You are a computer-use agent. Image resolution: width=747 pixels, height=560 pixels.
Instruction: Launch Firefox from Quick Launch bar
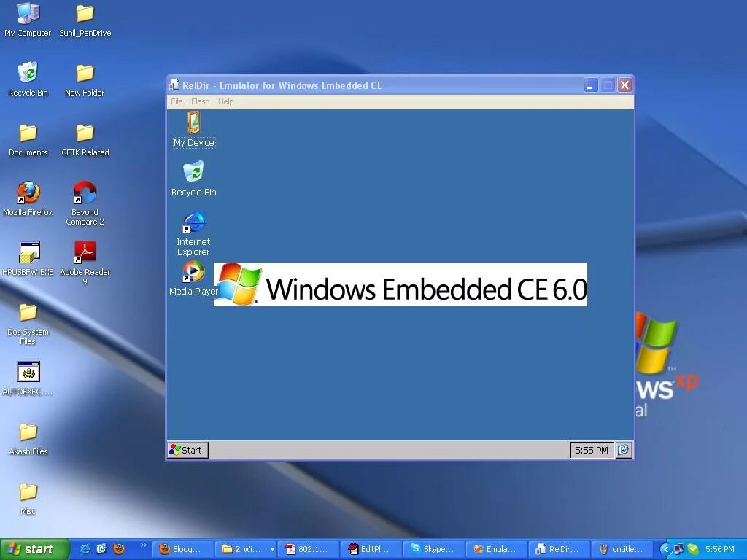pyautogui.click(x=119, y=549)
